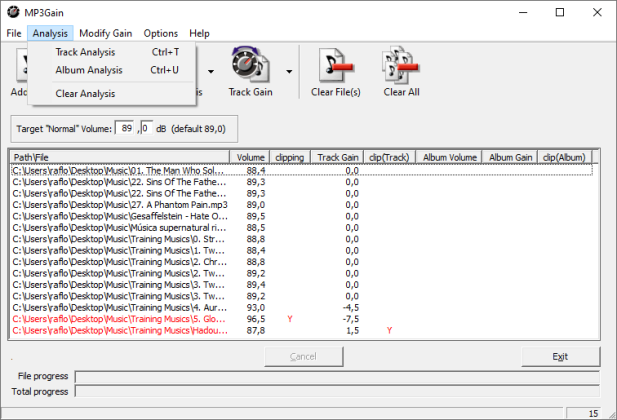
Task: Click the target volume whole number field
Action: (x=126, y=128)
